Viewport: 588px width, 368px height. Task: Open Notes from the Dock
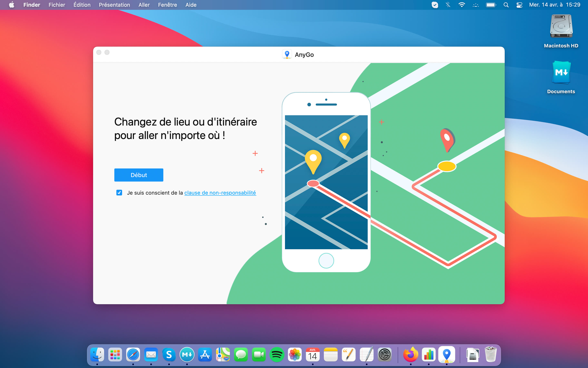coord(331,355)
